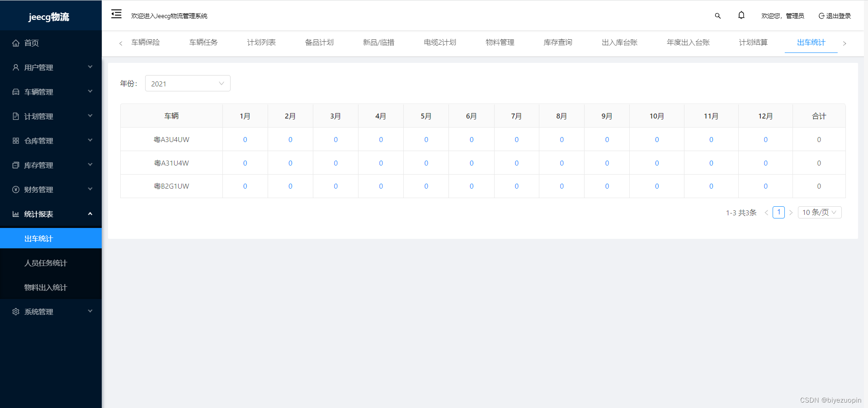Click the 粤B2G1UW vehicle cell

(171, 186)
